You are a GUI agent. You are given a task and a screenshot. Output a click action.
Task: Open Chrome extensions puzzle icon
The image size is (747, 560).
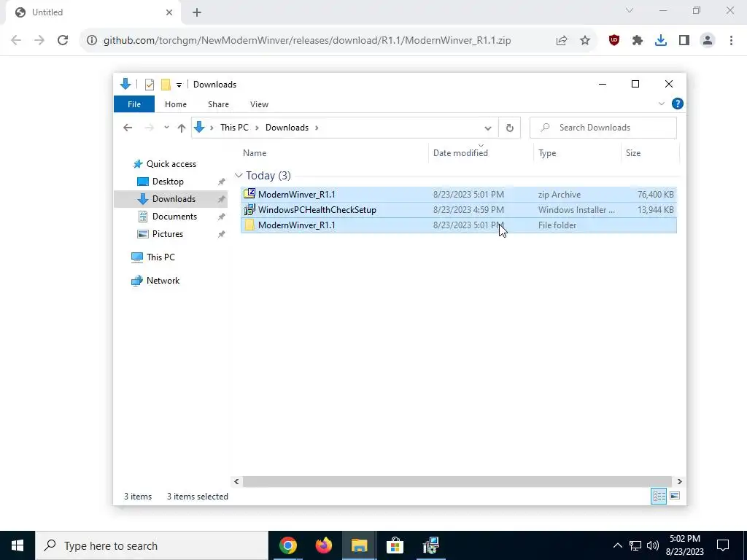pos(638,41)
